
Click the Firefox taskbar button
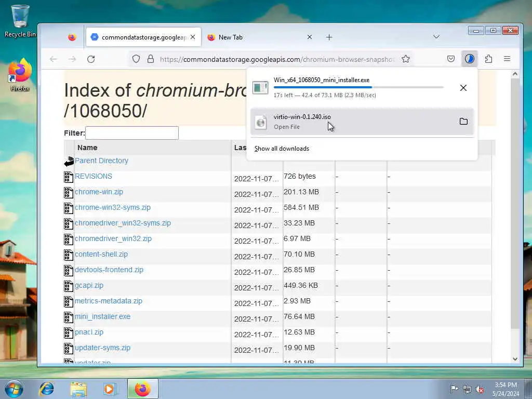click(143, 389)
